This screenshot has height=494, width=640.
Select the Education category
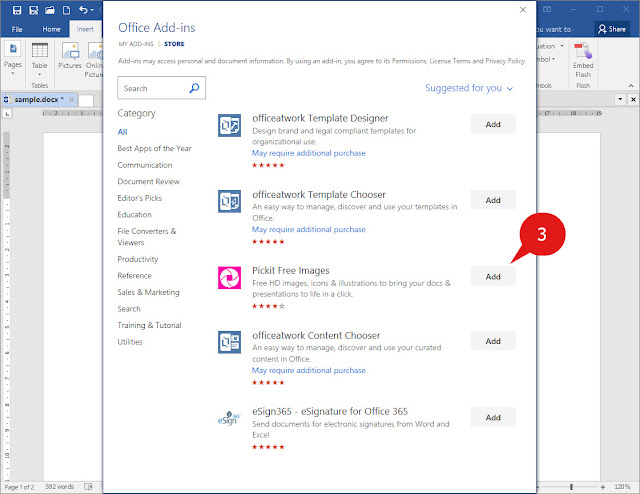(x=134, y=214)
